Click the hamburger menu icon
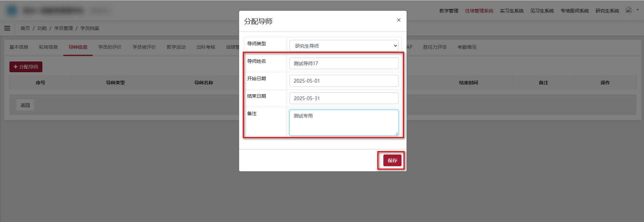 coord(7,28)
